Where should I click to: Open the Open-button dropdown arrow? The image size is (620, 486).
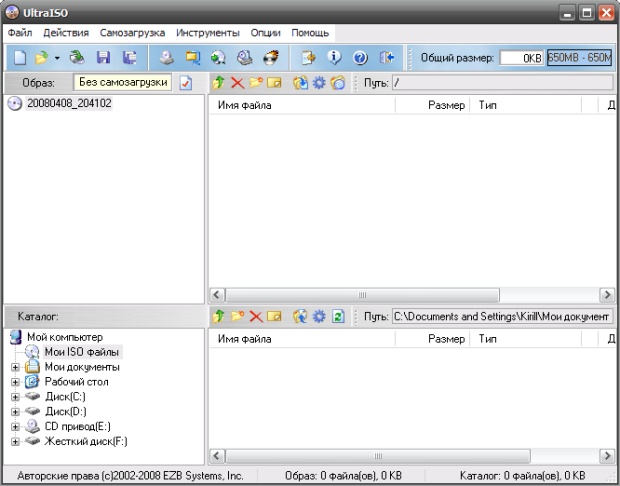click(57, 58)
